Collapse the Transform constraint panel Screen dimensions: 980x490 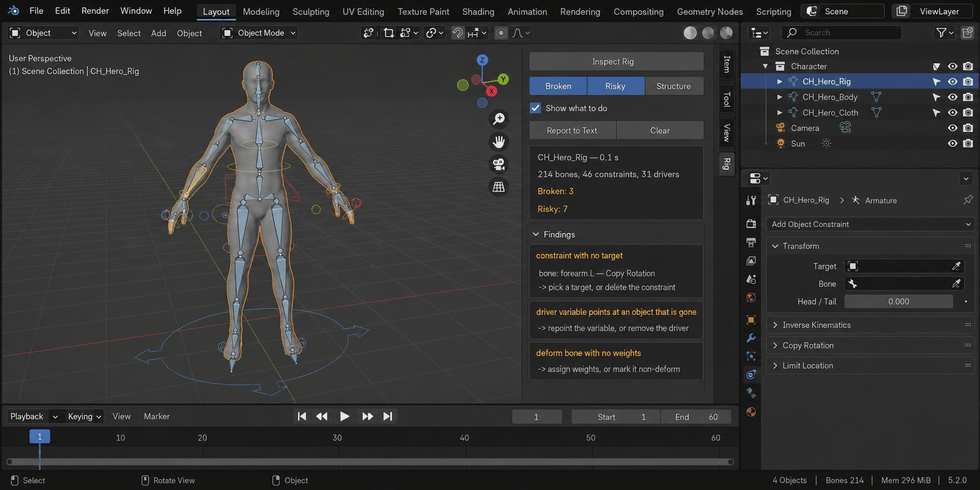775,246
